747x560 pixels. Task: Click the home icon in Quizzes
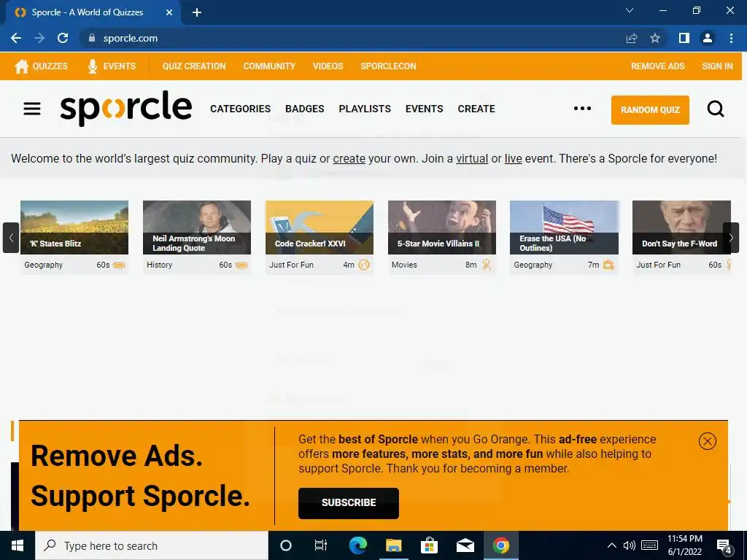pos(21,66)
